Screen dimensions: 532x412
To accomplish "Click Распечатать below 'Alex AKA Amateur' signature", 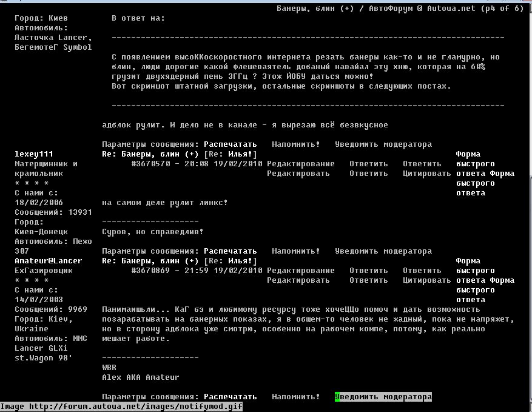I will tap(230, 397).
